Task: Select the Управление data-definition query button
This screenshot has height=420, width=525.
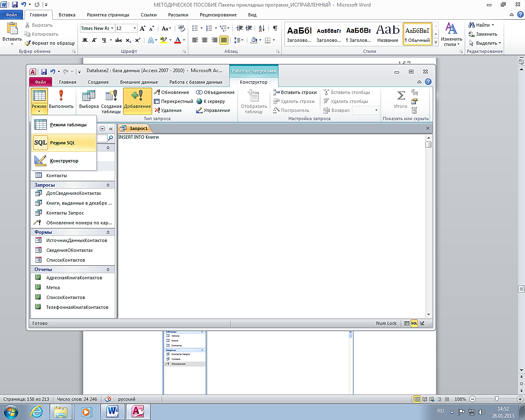Action: (x=213, y=110)
